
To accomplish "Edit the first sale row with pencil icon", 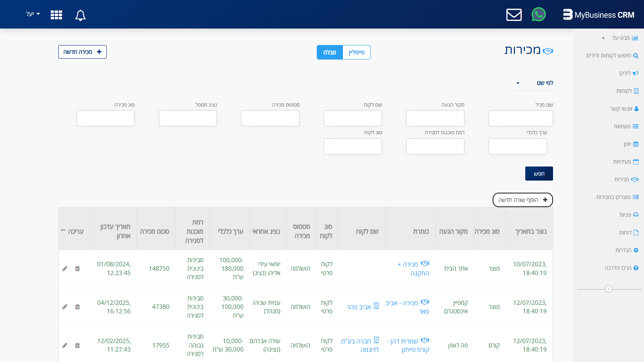I will [65, 269].
